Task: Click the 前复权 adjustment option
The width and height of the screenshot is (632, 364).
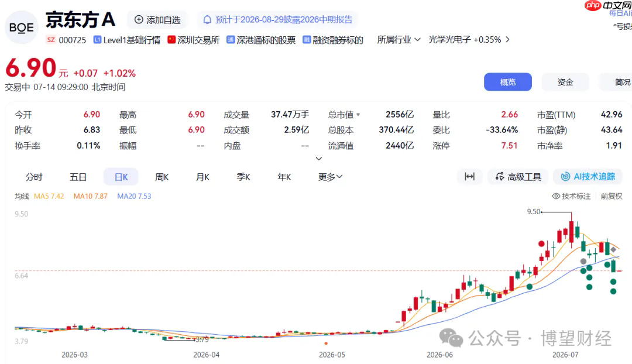Action: click(x=612, y=196)
